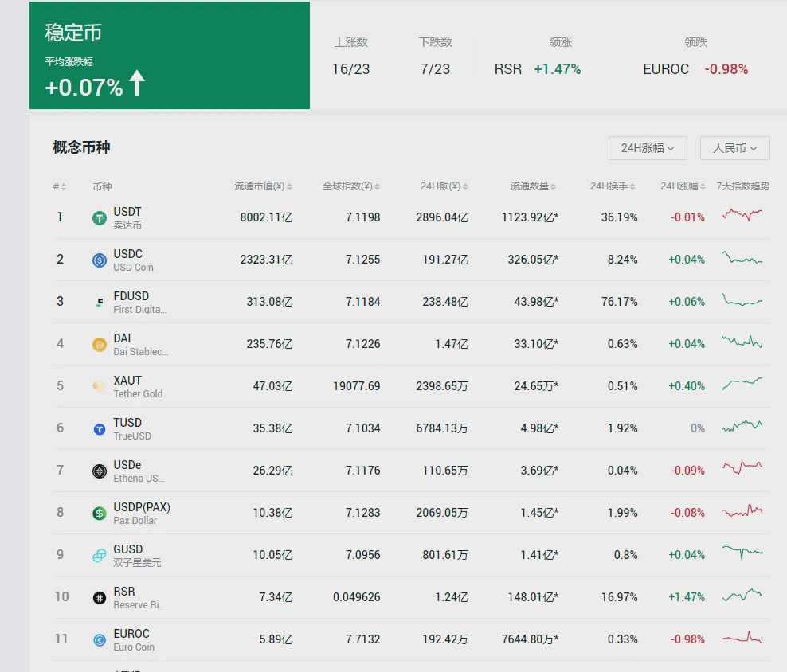Click USDT 24H volume 2896.04亿

(x=442, y=217)
